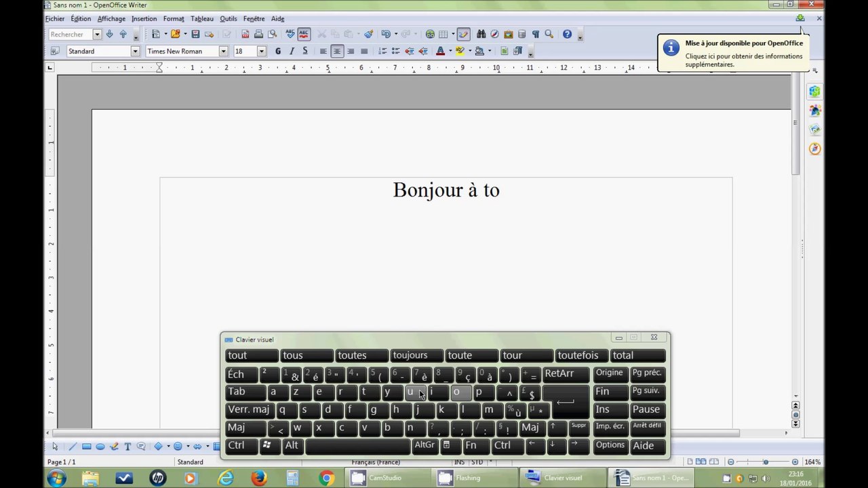Open the Édition menu
The width and height of the screenshot is (868, 488).
tap(81, 19)
